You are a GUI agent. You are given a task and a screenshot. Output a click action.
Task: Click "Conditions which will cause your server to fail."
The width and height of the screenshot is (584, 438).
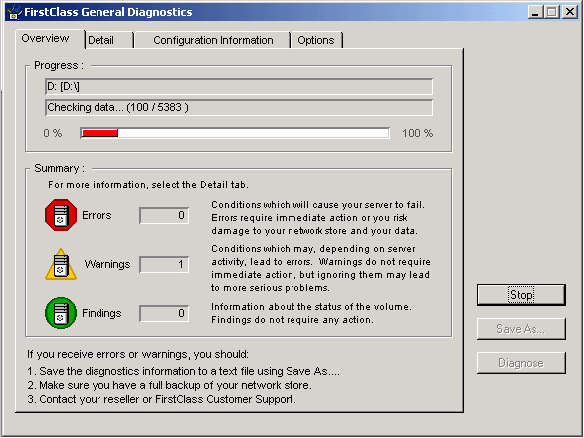(x=318, y=205)
